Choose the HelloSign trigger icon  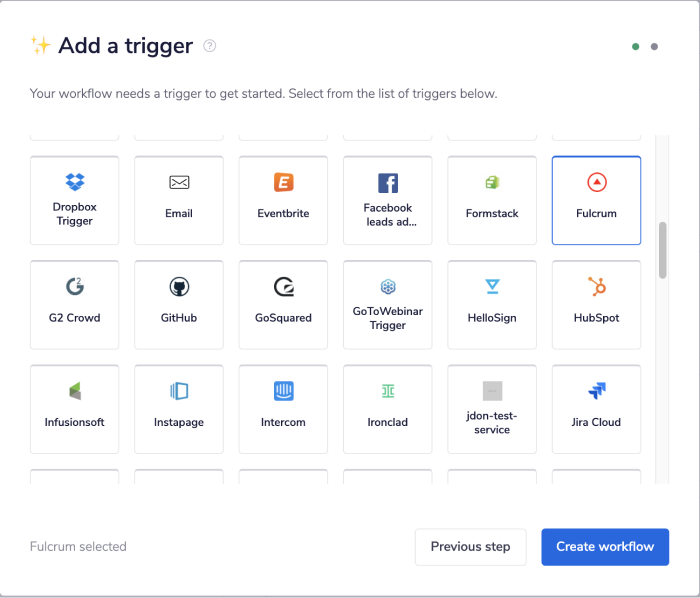click(x=492, y=287)
